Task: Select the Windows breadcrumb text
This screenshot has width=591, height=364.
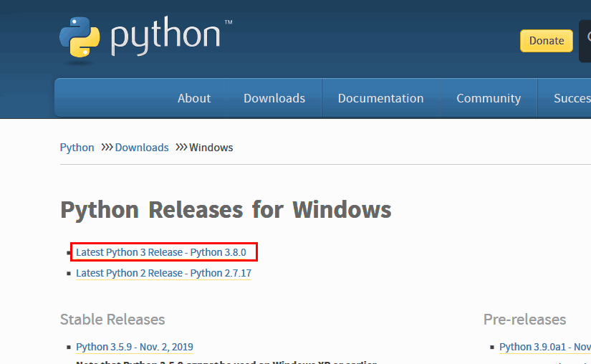Action: (x=211, y=148)
